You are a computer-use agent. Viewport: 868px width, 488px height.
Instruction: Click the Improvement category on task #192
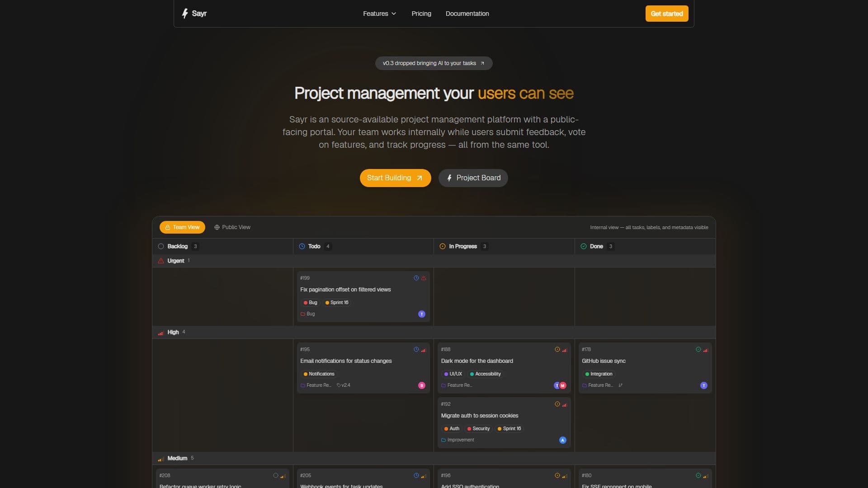(458, 440)
